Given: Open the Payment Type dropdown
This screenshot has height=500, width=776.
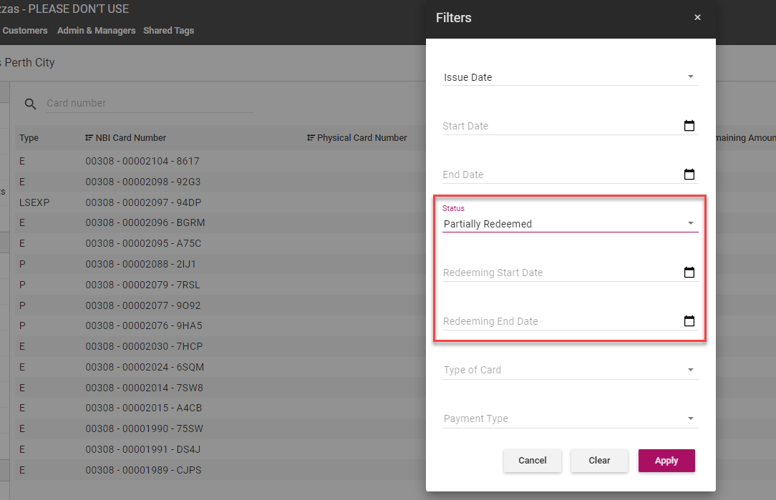Looking at the screenshot, I should pyautogui.click(x=690, y=419).
